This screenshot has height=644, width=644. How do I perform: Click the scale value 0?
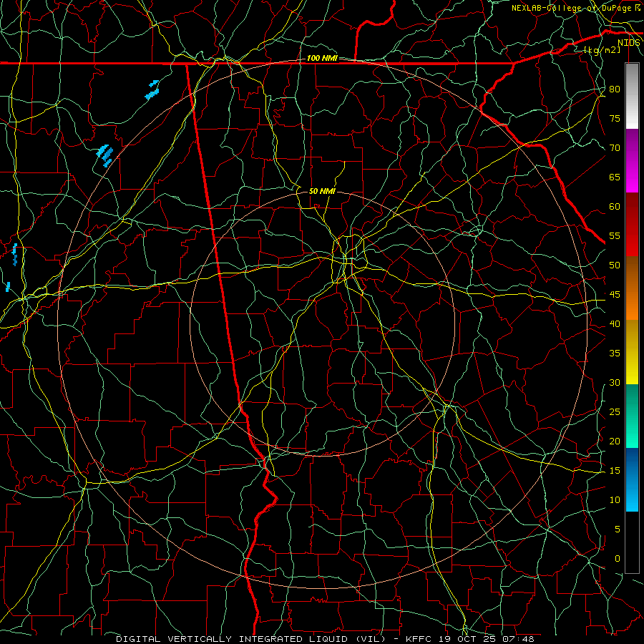coord(618,559)
